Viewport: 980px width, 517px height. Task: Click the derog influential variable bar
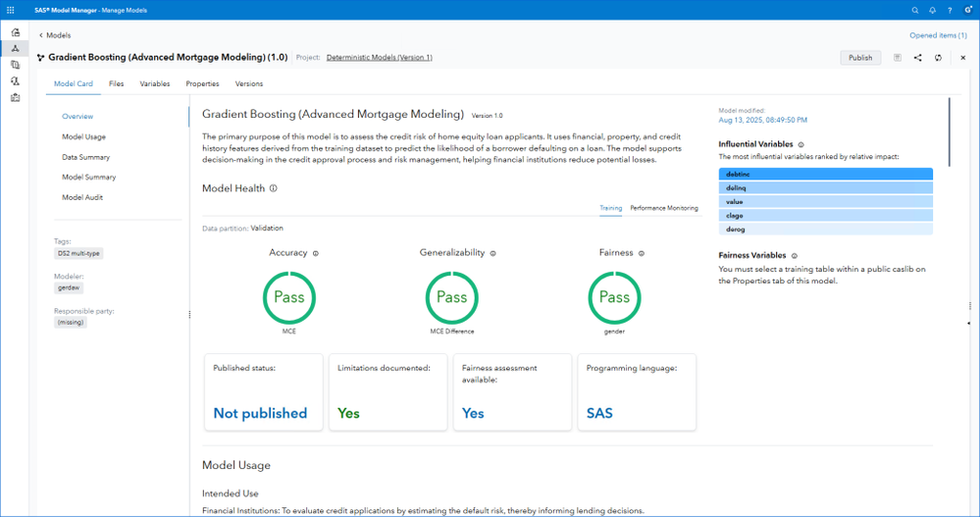tap(826, 229)
